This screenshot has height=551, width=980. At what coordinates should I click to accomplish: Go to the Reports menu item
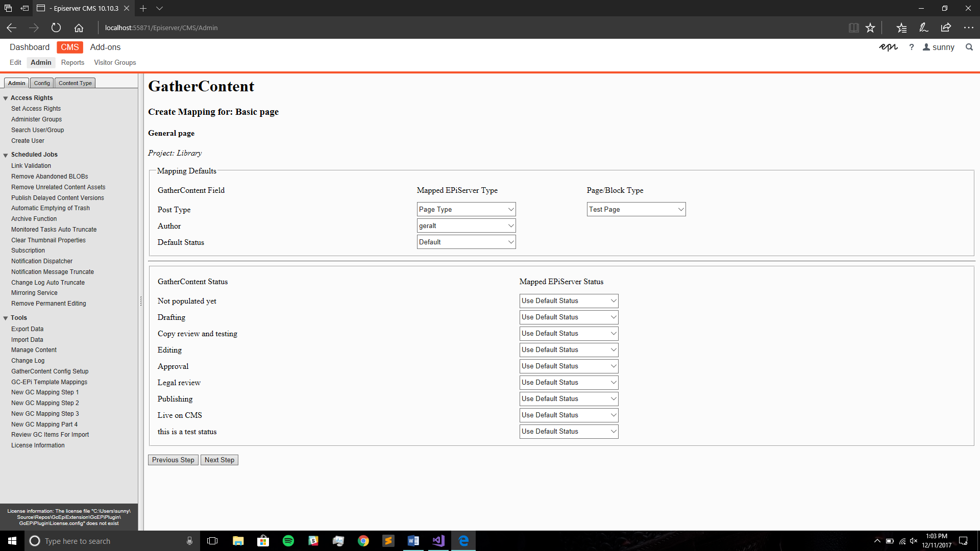pyautogui.click(x=72, y=62)
